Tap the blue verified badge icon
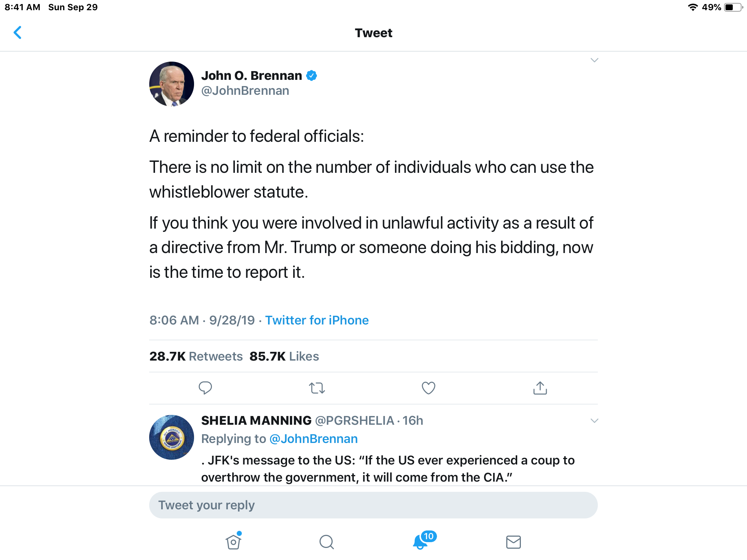This screenshot has width=747, height=560. point(311,75)
